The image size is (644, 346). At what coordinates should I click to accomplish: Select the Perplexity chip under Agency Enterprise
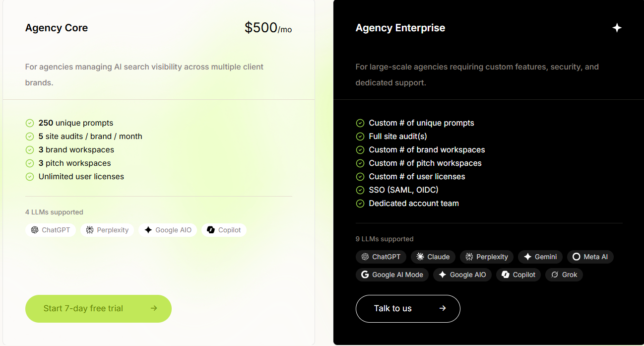pyautogui.click(x=486, y=257)
